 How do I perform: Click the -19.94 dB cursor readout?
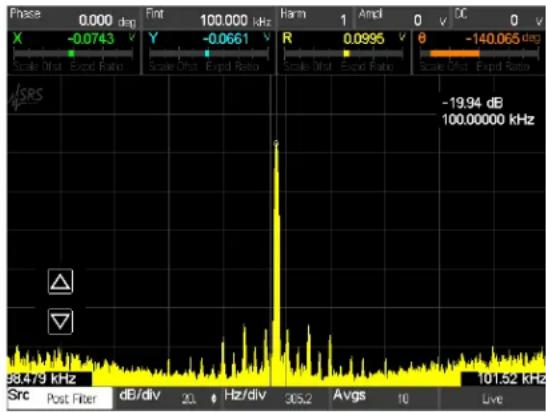(473, 103)
